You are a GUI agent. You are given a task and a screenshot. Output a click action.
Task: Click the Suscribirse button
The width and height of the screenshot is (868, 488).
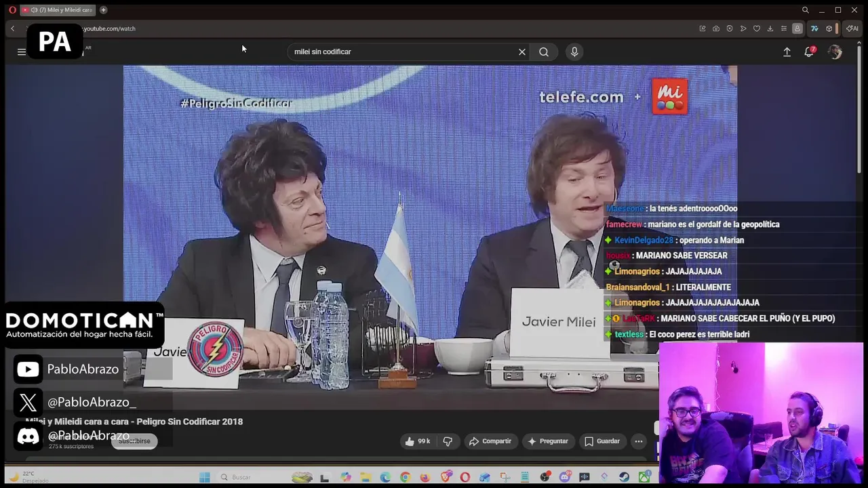click(x=134, y=441)
